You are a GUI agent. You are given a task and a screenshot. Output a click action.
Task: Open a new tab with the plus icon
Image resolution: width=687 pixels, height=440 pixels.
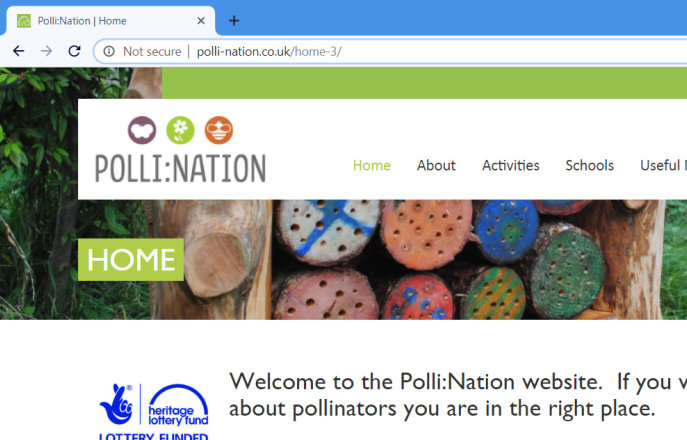[234, 21]
